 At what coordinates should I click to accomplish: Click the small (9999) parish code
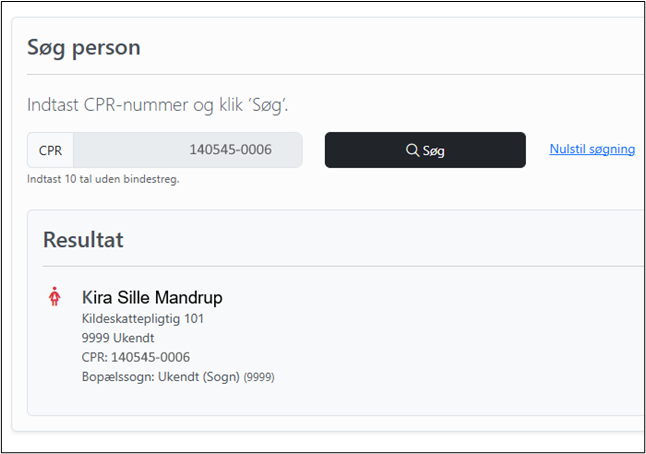tap(259, 377)
